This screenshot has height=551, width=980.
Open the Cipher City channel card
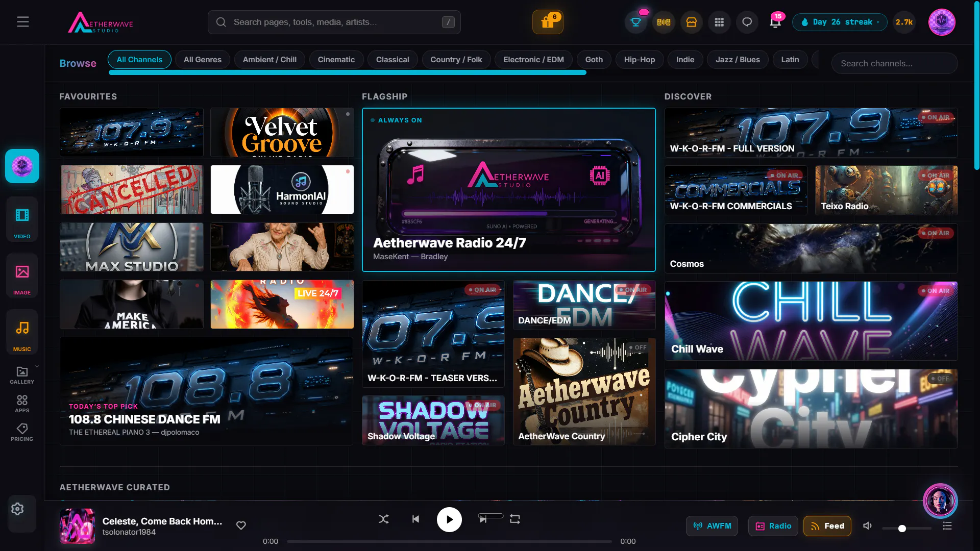pos(811,409)
